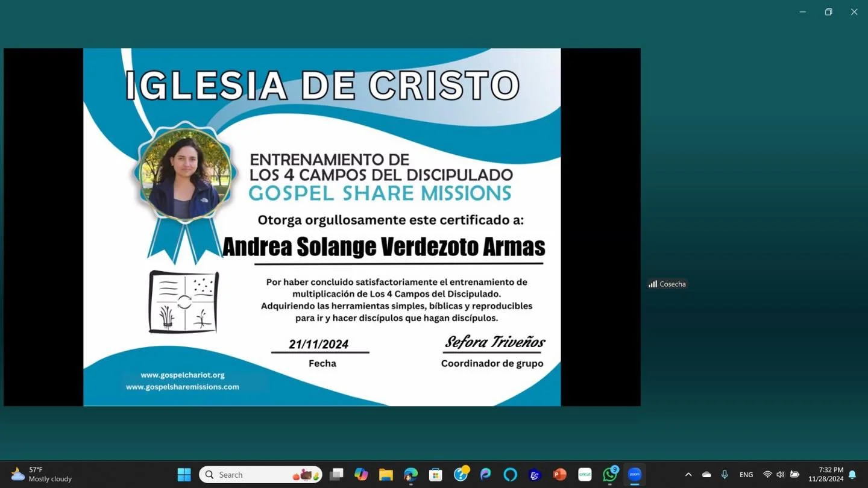Open Microsoft Store from the taskbar
This screenshot has width=868, height=488.
click(x=436, y=475)
